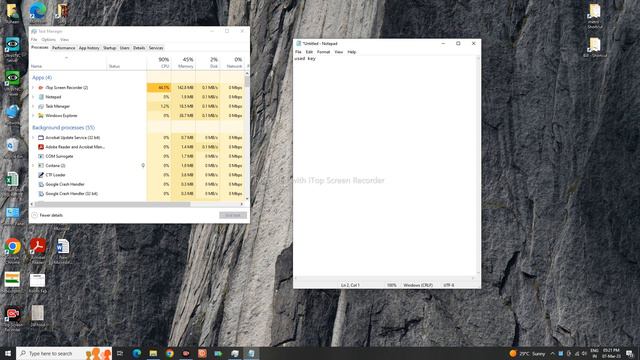Image resolution: width=640 pixels, height=360 pixels.
Task: Click weather widget showing 29°C Sunny
Action: [x=527, y=353]
